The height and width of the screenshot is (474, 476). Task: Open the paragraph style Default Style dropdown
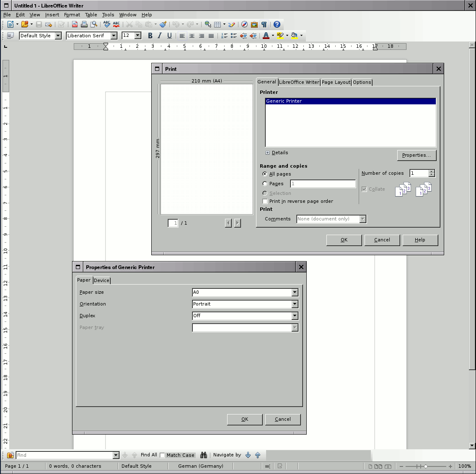[58, 36]
